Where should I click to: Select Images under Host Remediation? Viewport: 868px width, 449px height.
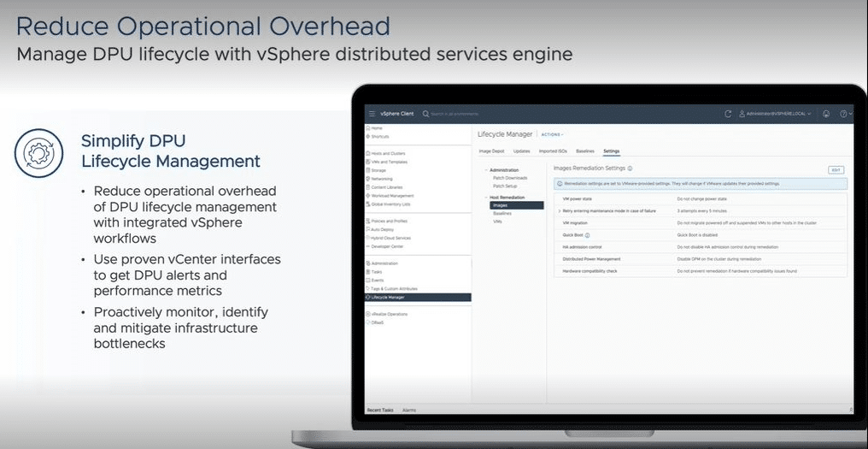[517, 205]
